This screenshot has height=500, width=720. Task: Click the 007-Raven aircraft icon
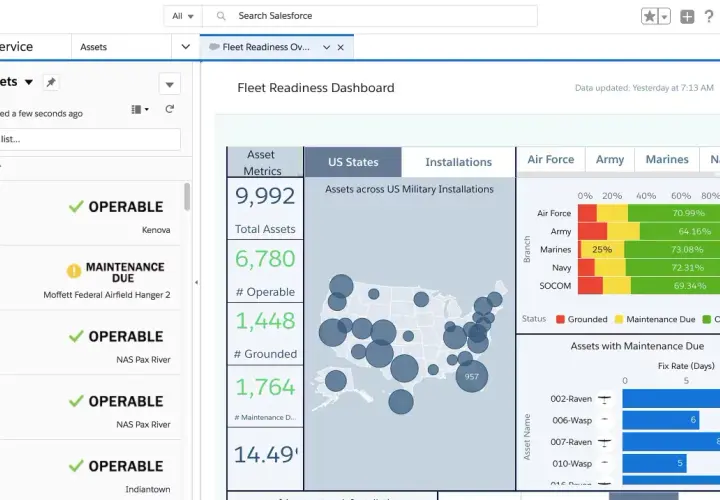(x=605, y=443)
